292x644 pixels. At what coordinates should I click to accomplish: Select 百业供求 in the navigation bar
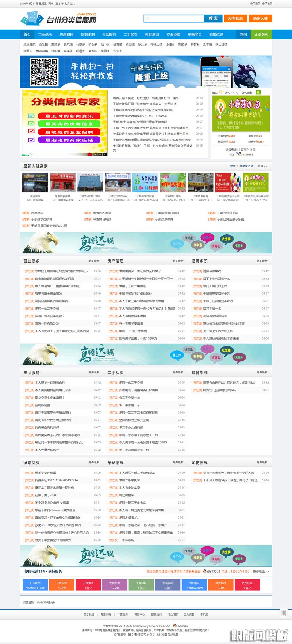45,34
